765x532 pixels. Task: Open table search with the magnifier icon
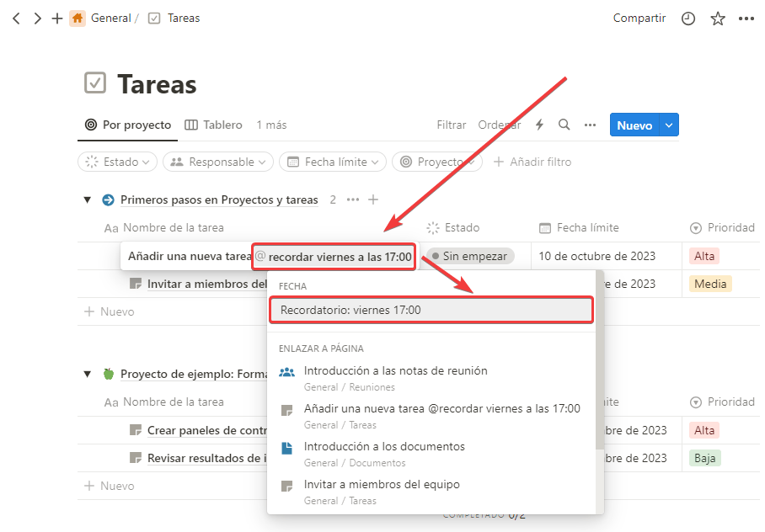pos(564,125)
